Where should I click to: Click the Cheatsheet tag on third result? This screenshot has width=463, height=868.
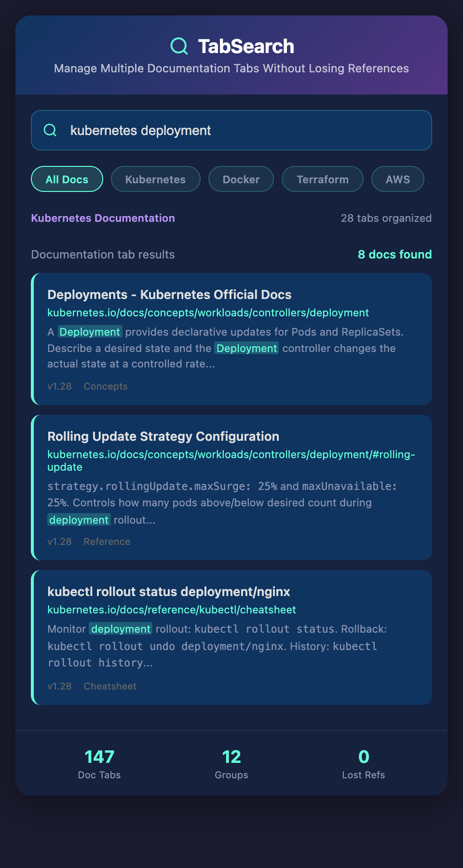(x=110, y=686)
